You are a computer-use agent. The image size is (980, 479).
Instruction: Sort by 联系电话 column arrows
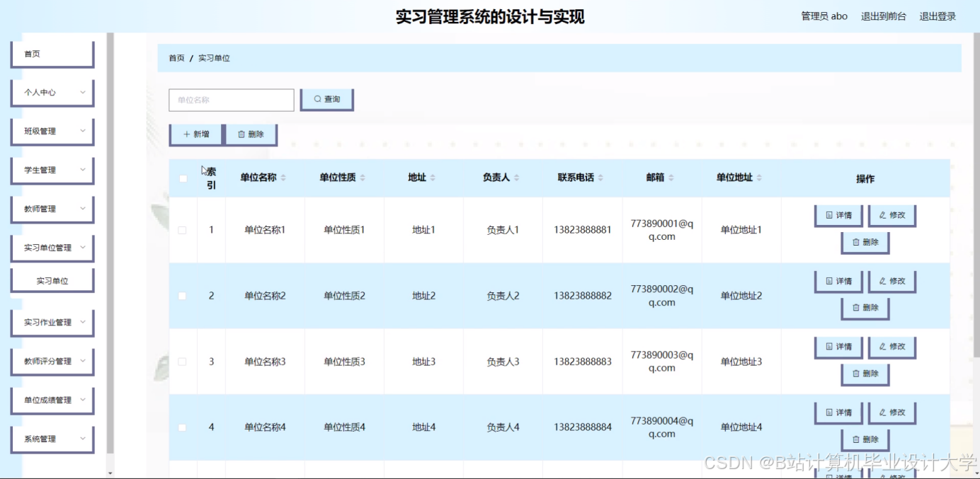click(600, 178)
